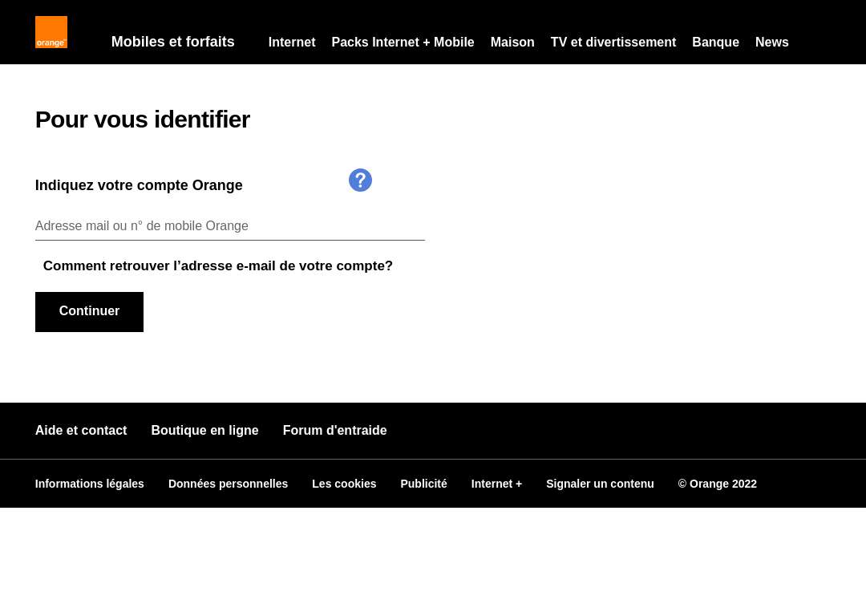The width and height of the screenshot is (866, 616).
Task: View Informations légales in the footer
Action: tap(90, 484)
